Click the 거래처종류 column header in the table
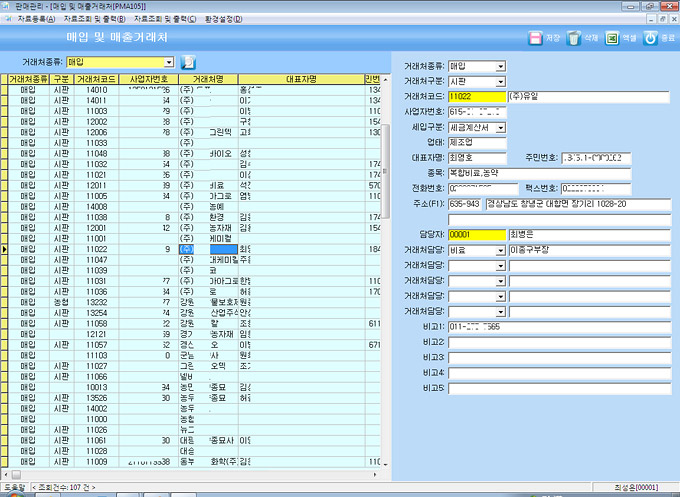The height and width of the screenshot is (497, 680). (x=28, y=79)
